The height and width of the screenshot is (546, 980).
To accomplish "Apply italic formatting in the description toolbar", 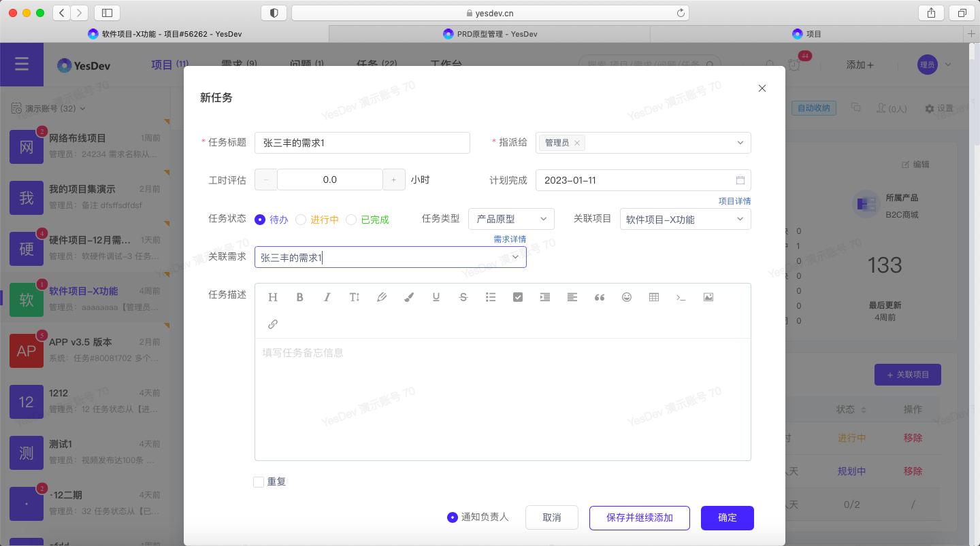I will pyautogui.click(x=327, y=297).
